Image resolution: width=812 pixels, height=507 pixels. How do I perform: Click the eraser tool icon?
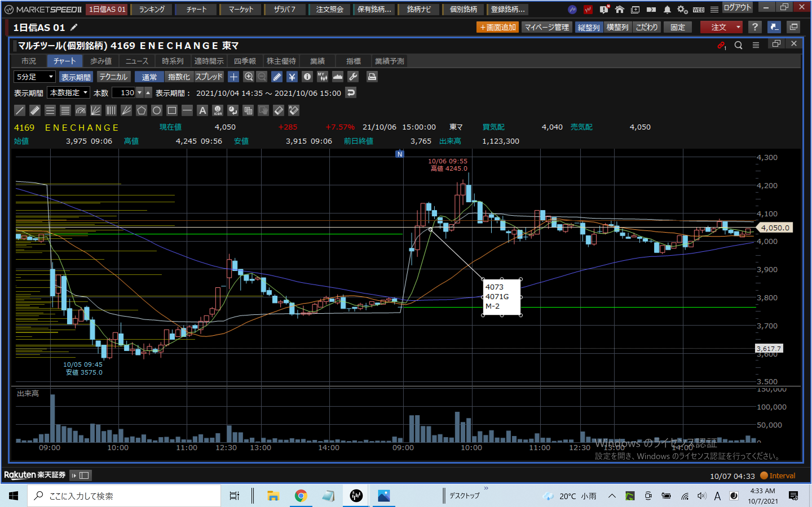(279, 110)
